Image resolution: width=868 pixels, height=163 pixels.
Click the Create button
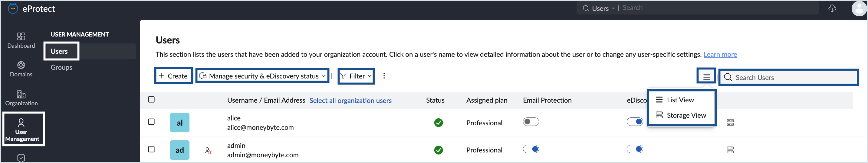tap(173, 76)
